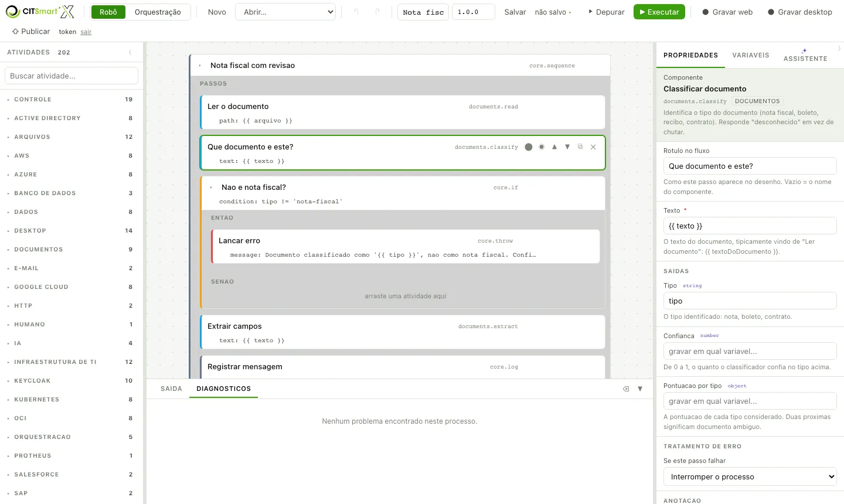The height and width of the screenshot is (504, 844).
Task: Open the VARIAVEIS tab
Action: click(x=750, y=55)
